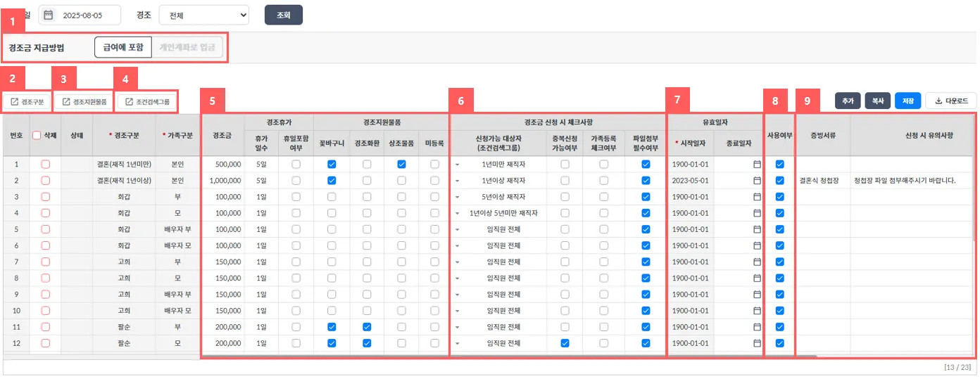Open end-date calendar icon in row 10
The image size is (980, 379).
click(758, 310)
